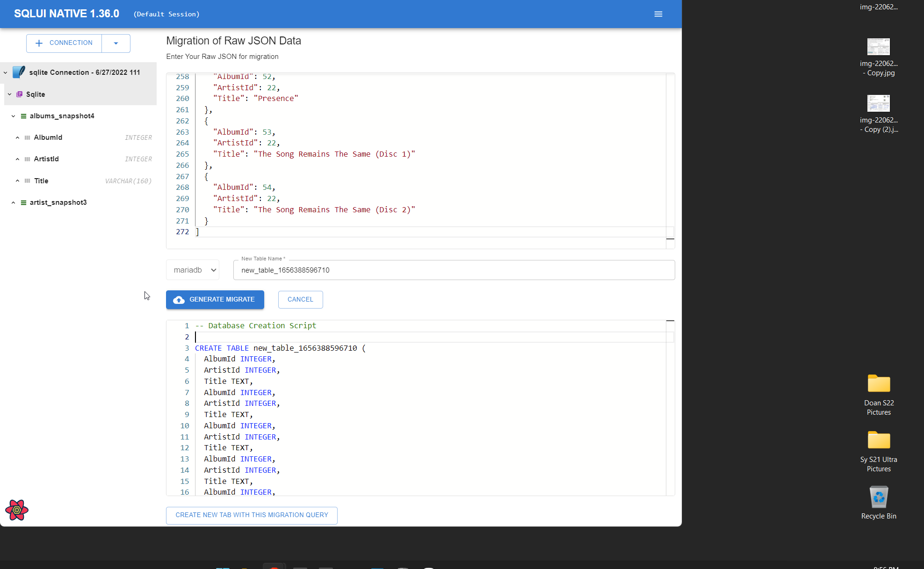Click the green table icon for artist_snapshot3

coord(23,202)
